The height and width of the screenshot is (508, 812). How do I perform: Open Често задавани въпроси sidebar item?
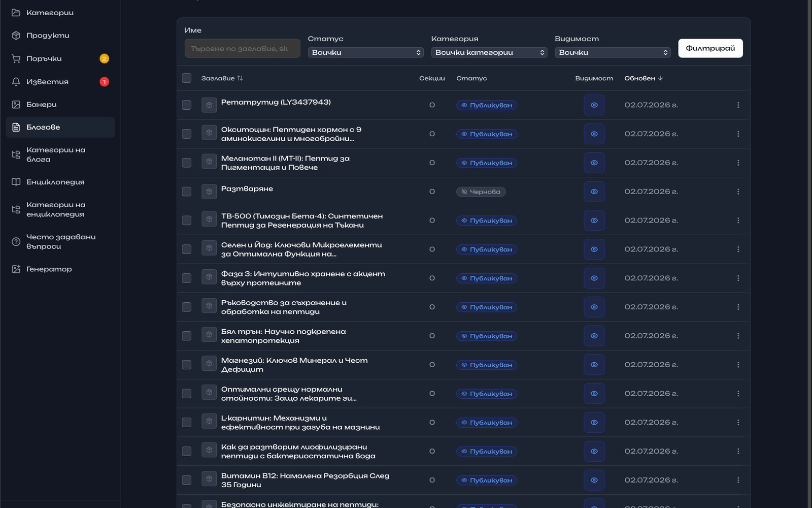click(60, 241)
